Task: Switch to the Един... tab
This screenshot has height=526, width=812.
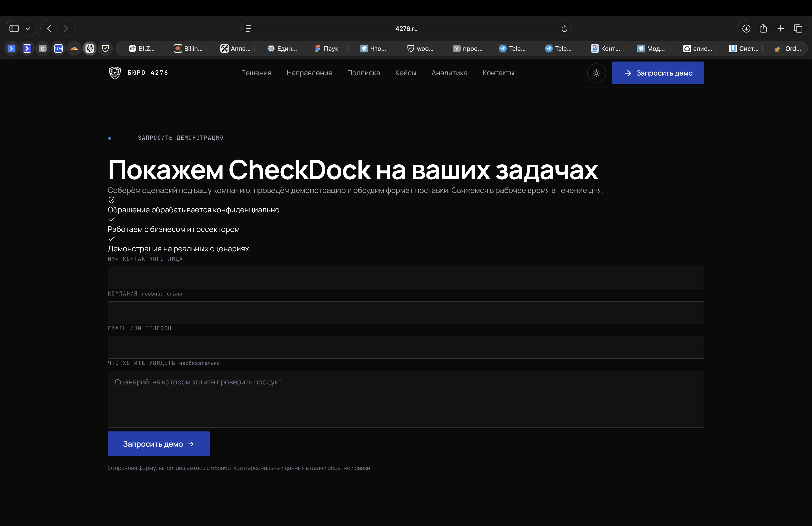Action: pyautogui.click(x=282, y=48)
